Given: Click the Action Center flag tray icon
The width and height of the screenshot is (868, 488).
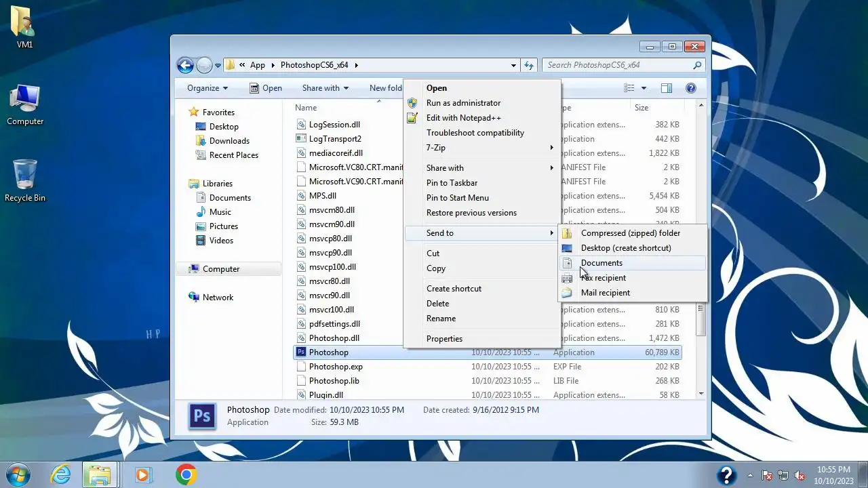Looking at the screenshot, I should pos(767,475).
